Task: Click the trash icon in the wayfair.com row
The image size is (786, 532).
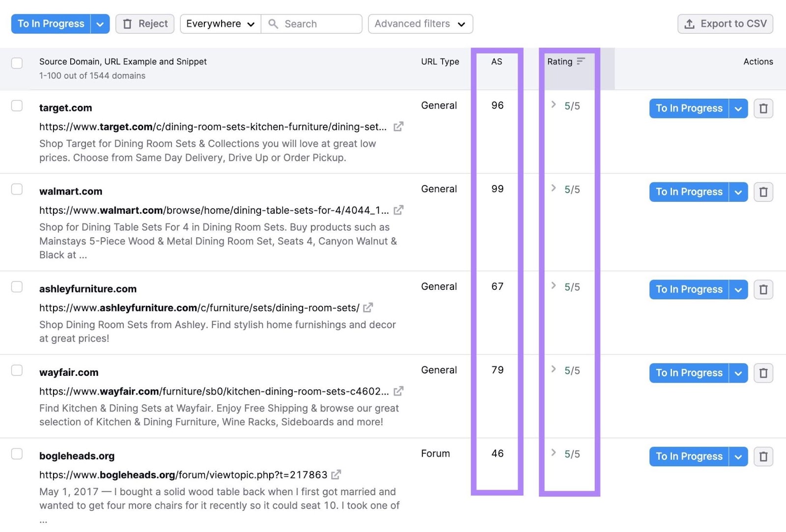Action: [x=763, y=373]
